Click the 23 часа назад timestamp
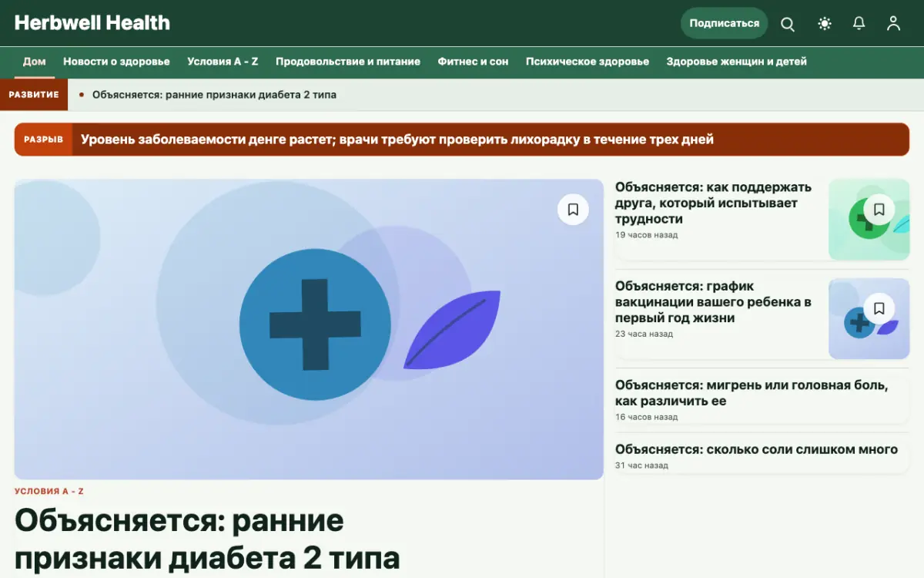This screenshot has width=924, height=578. coord(644,334)
